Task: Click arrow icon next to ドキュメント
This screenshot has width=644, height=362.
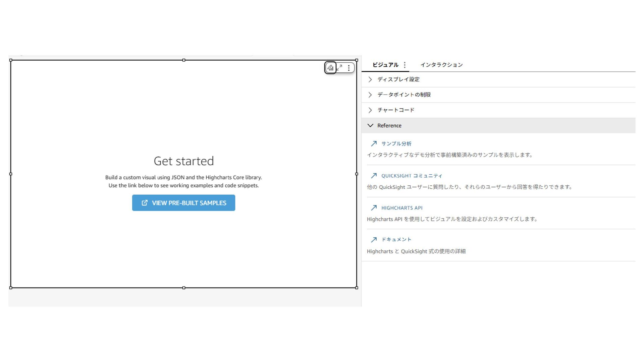Action: 374,240
